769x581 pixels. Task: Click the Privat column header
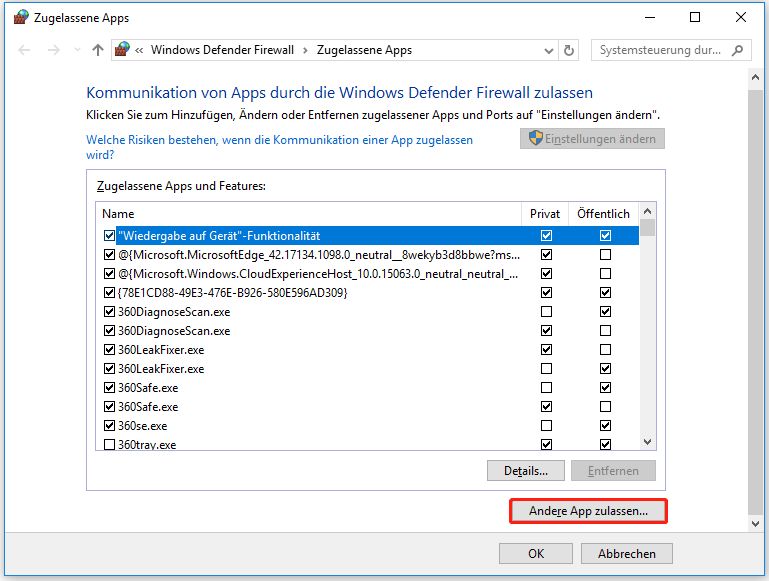click(x=545, y=214)
